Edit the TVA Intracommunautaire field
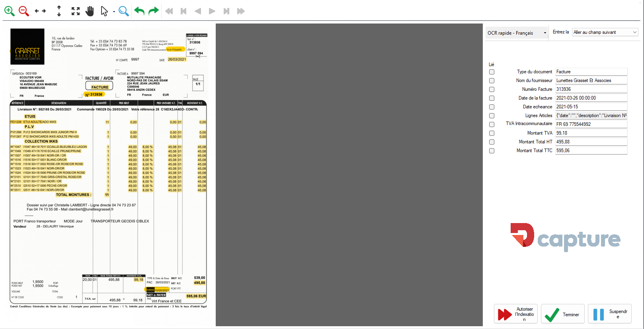 (591, 124)
